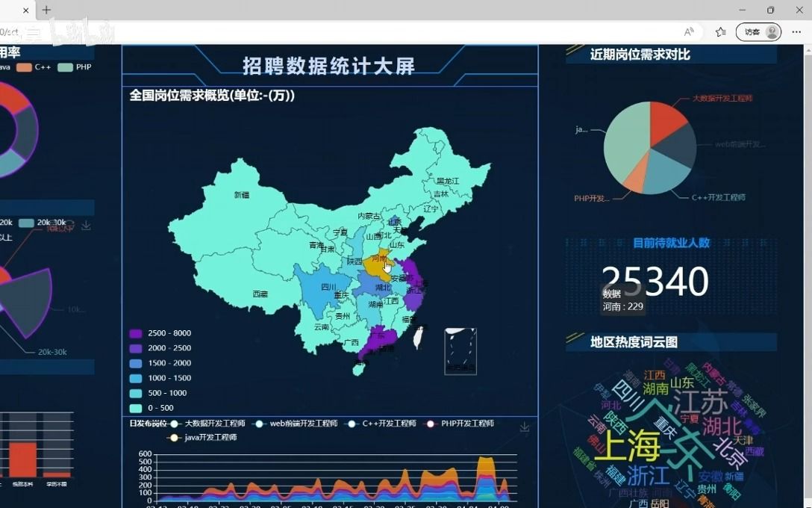Click the purple 2500-8000 legend swatch
Viewport: 812px width, 508px height.
pos(135,332)
